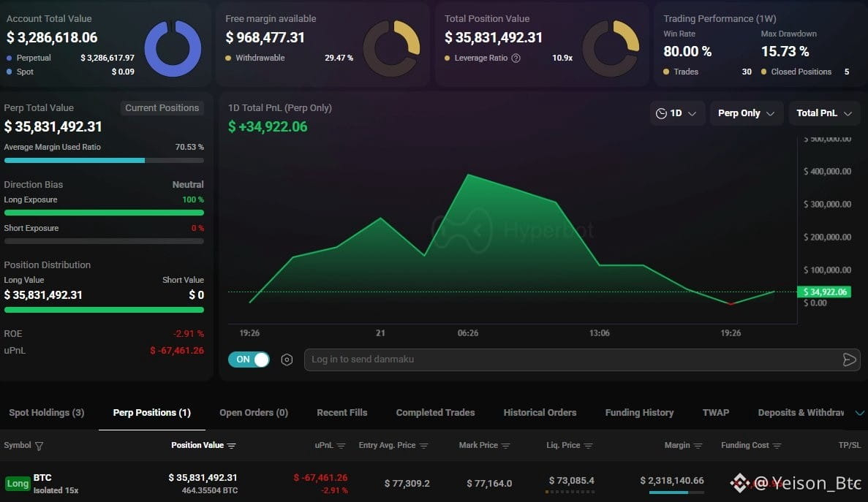Click the $ 3,286,618.06 account total value
This screenshot has width=868, height=502.
pos(52,37)
